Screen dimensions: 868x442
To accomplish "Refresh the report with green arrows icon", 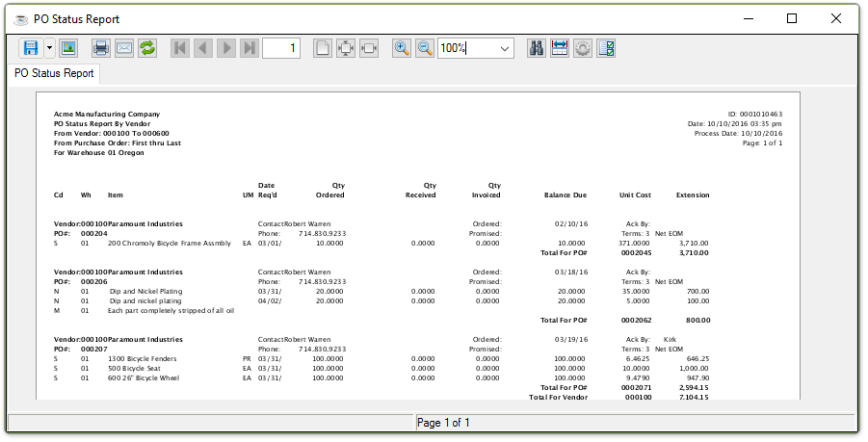I will [x=147, y=48].
